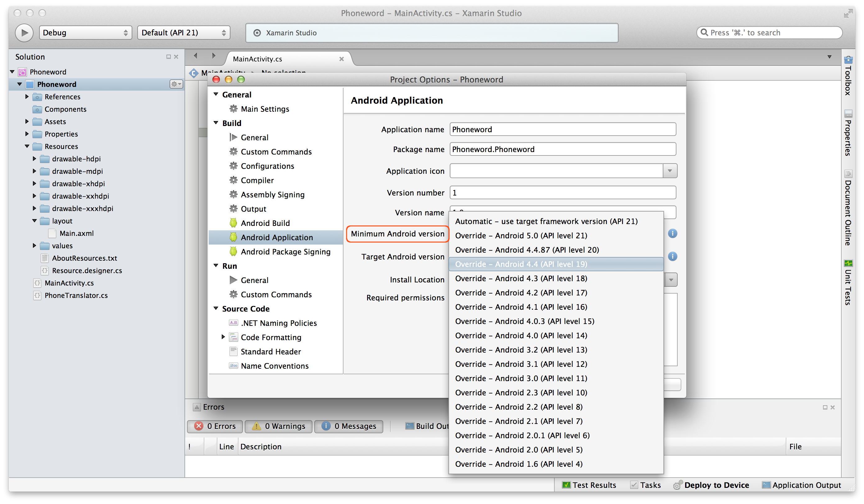Viewport: 864px width, 504px height.
Task: Select Android Build in options sidebar
Action: pos(265,223)
